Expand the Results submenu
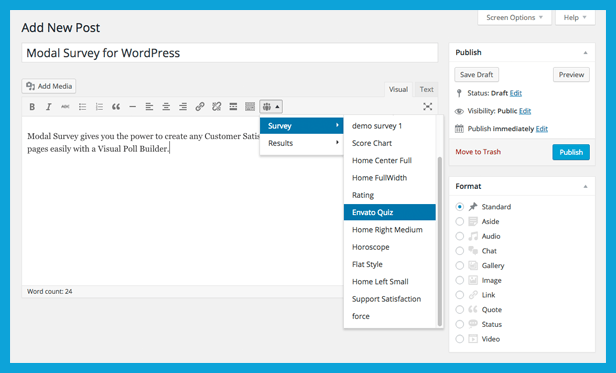Image resolution: width=616 pixels, height=373 pixels. 302,143
